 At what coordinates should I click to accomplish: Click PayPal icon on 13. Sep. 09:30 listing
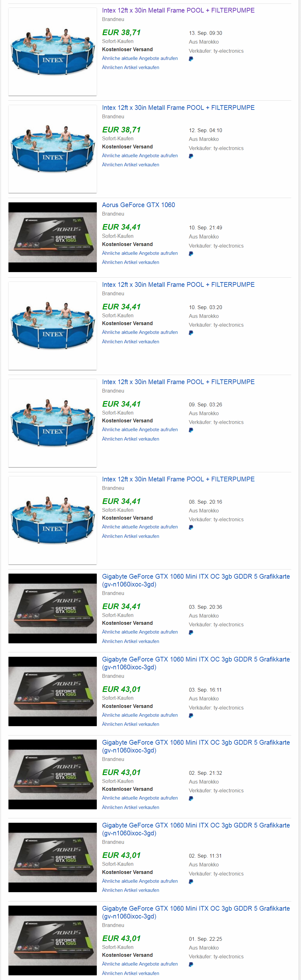click(x=191, y=59)
